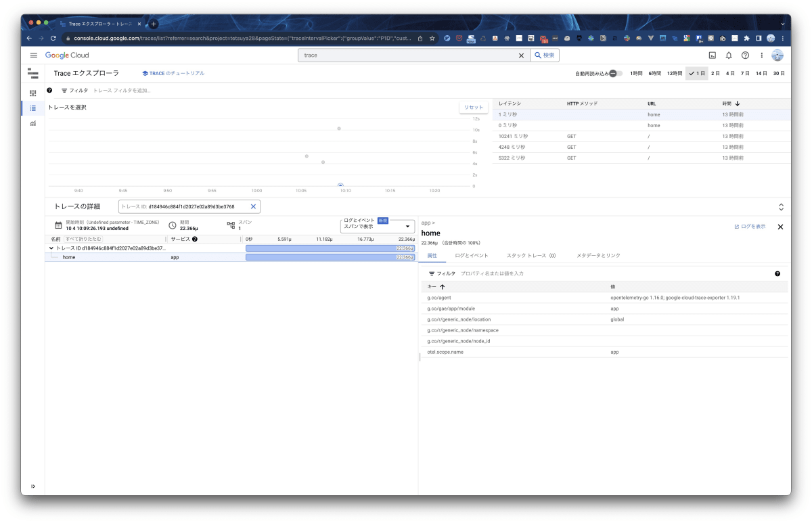Select the 1時間 time range
The height and width of the screenshot is (523, 812).
pyautogui.click(x=636, y=73)
